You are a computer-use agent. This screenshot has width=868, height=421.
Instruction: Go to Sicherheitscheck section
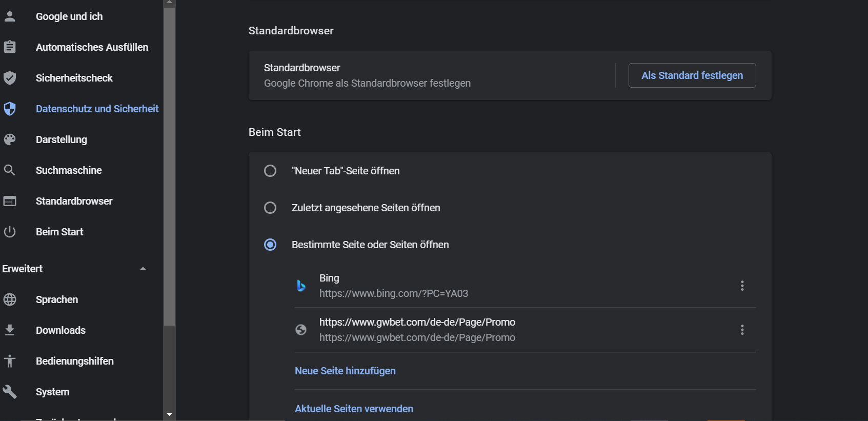pyautogui.click(x=74, y=78)
